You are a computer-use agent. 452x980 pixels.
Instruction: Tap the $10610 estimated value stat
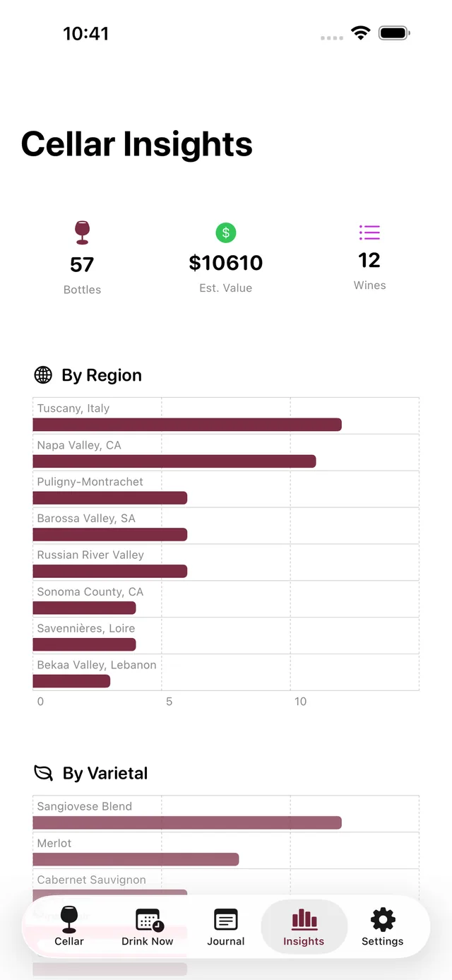click(226, 263)
